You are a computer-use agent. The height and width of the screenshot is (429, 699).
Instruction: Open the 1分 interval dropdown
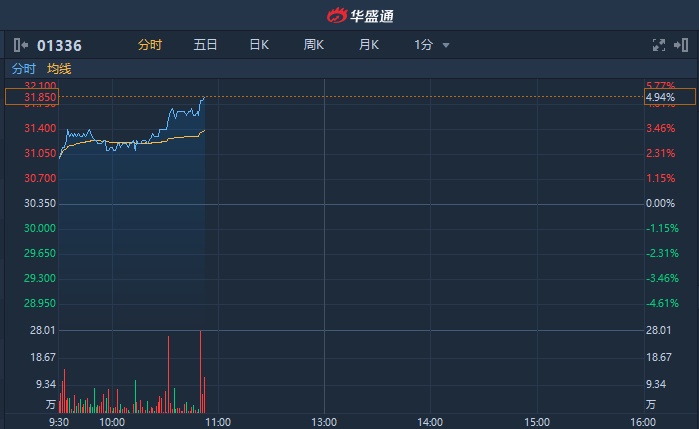point(431,45)
